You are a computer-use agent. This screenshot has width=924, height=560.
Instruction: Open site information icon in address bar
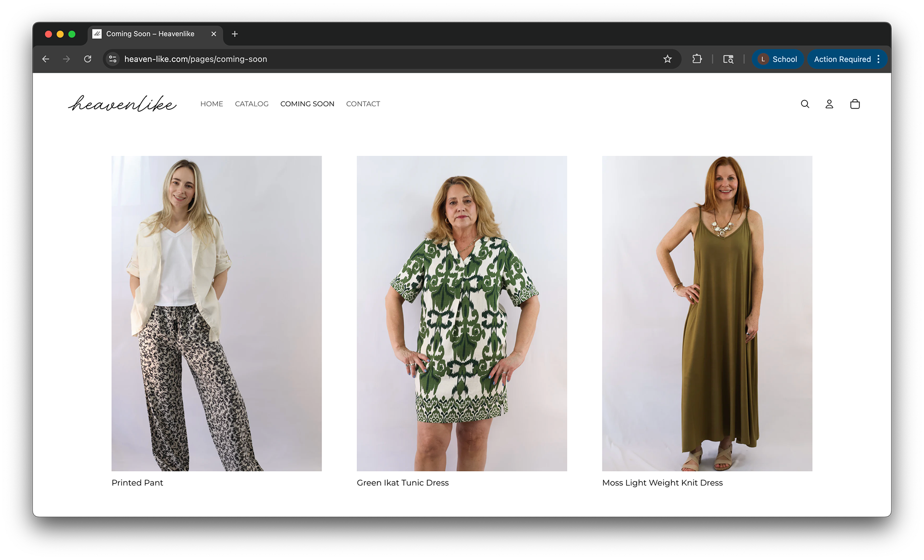tap(113, 59)
